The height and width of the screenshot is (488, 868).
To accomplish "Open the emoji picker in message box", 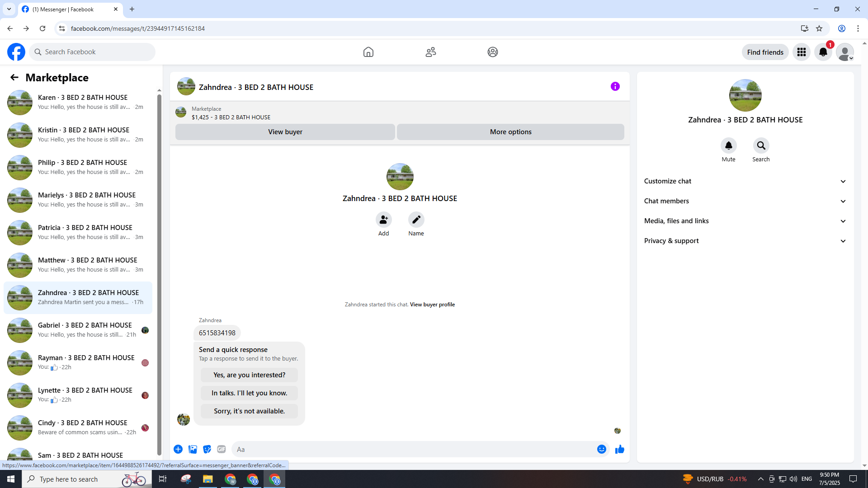I will [x=601, y=449].
